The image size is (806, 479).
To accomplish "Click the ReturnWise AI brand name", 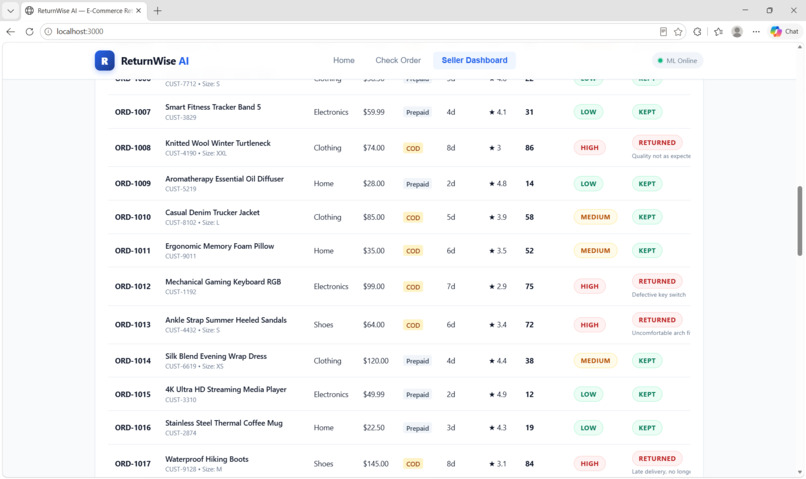I will (x=155, y=61).
